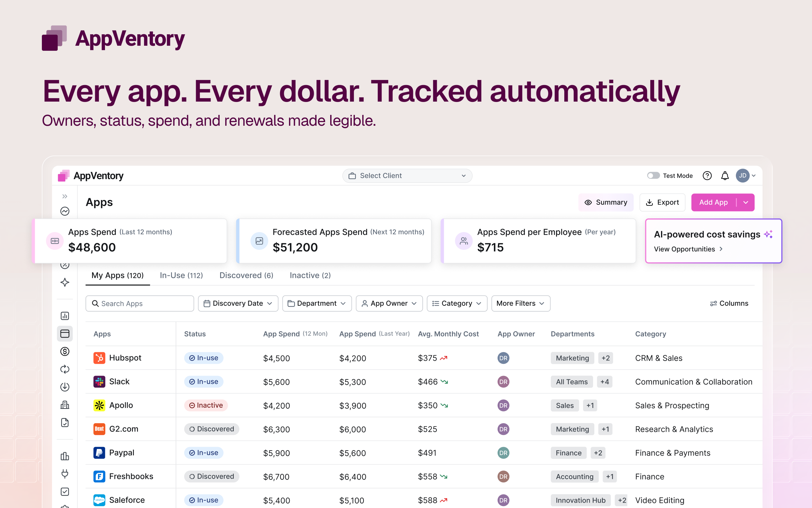The height and width of the screenshot is (508, 812).
Task: Open the column chart sidebar icon
Action: (x=65, y=456)
